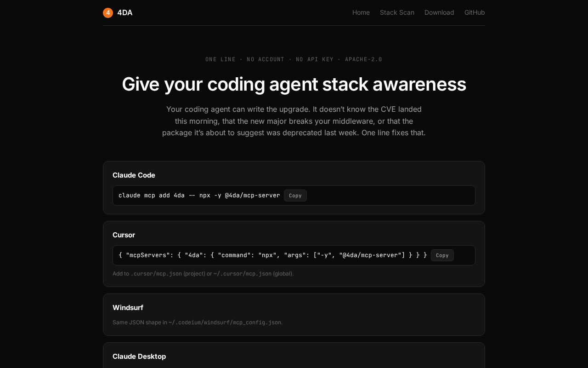The height and width of the screenshot is (368, 588).
Task: Click the claude mcp add command text
Action: (x=199, y=195)
